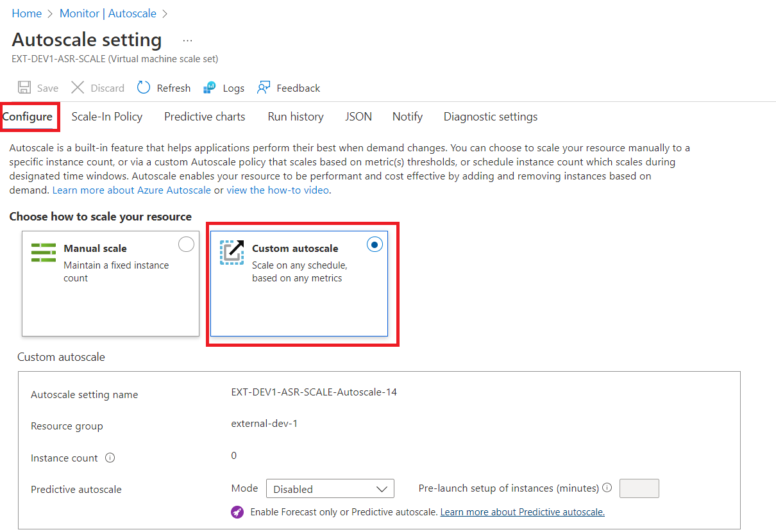Click the Manual scale green bars icon

tap(44, 253)
